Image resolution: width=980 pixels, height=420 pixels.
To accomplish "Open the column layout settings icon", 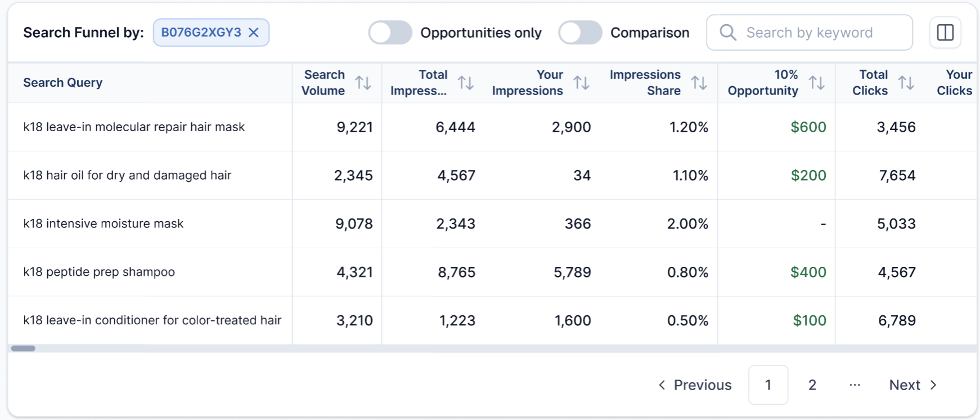I will tap(945, 33).
